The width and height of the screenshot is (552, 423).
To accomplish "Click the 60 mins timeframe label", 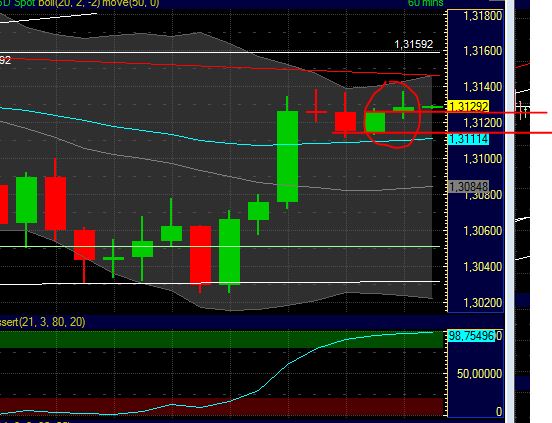I will [425, 3].
